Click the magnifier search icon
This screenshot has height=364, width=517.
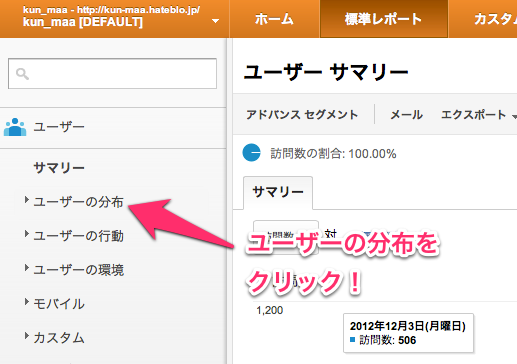tap(22, 74)
